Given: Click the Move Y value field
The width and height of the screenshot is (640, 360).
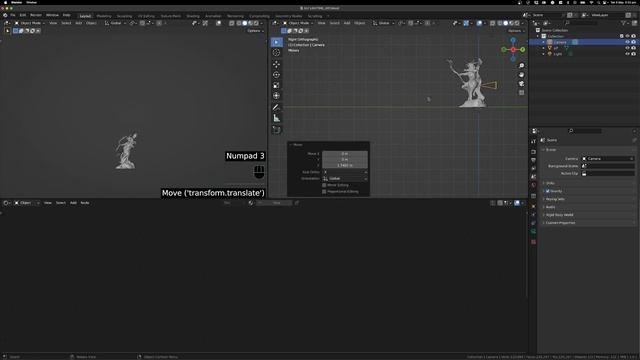Looking at the screenshot, I should [345, 160].
